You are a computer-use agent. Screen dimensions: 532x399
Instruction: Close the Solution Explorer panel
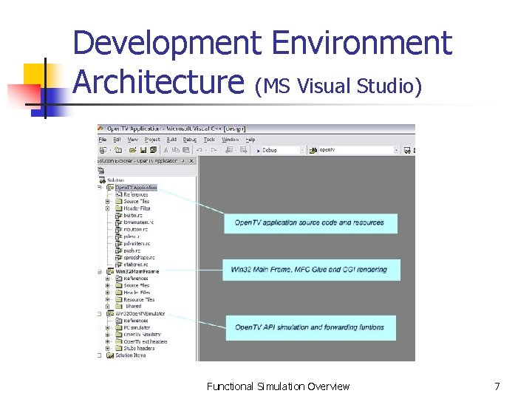tap(191, 161)
